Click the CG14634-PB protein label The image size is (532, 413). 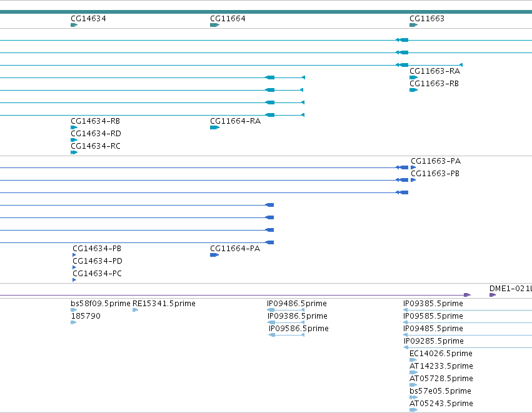tap(97, 249)
